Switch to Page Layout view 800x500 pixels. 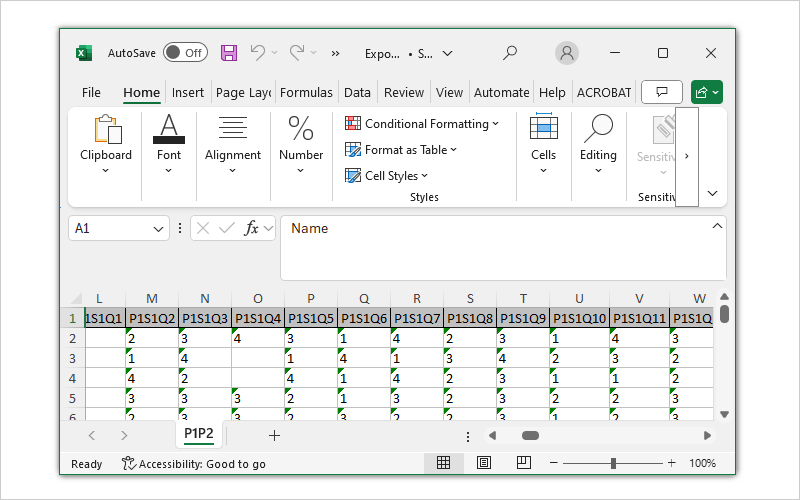[x=484, y=463]
